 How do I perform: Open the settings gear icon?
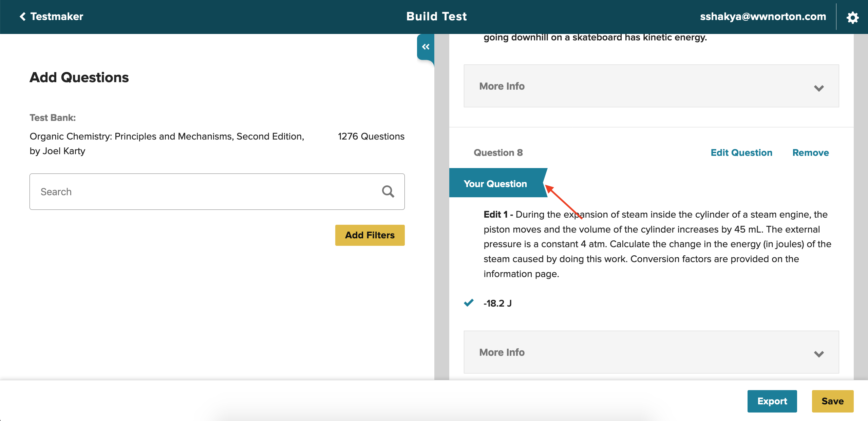coord(852,17)
